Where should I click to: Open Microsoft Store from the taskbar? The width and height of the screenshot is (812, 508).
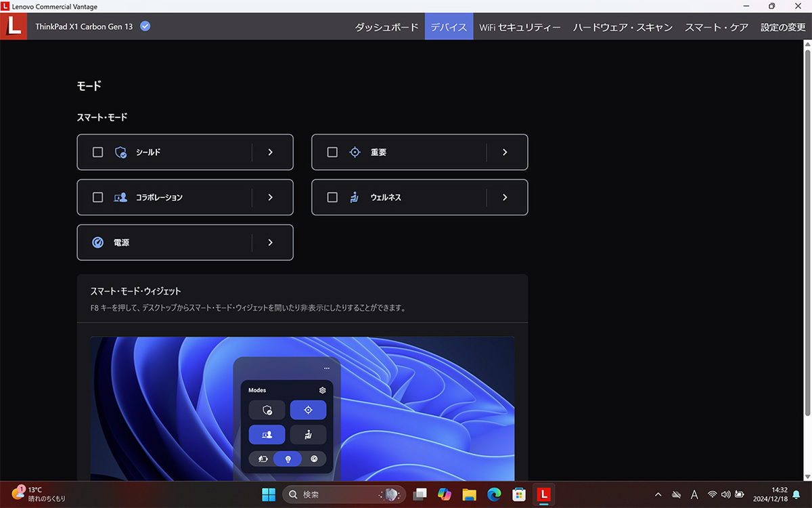pos(519,494)
